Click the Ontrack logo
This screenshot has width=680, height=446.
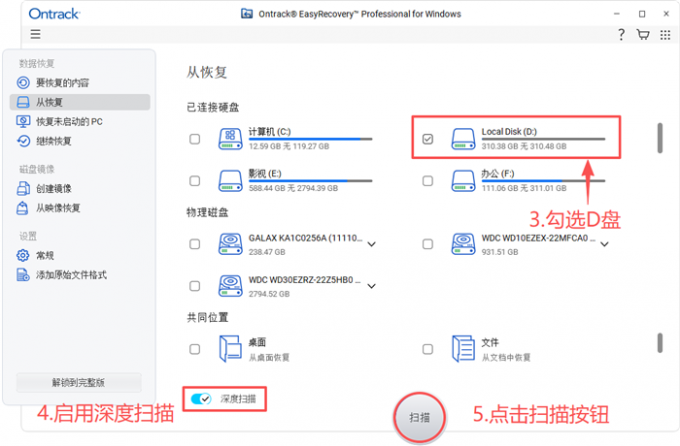click(54, 14)
